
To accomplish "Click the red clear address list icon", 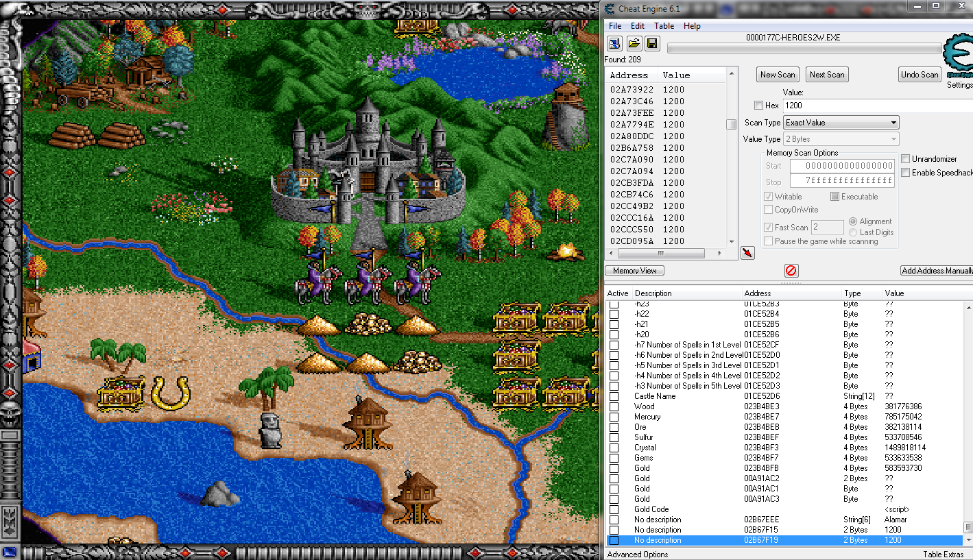I will point(791,271).
